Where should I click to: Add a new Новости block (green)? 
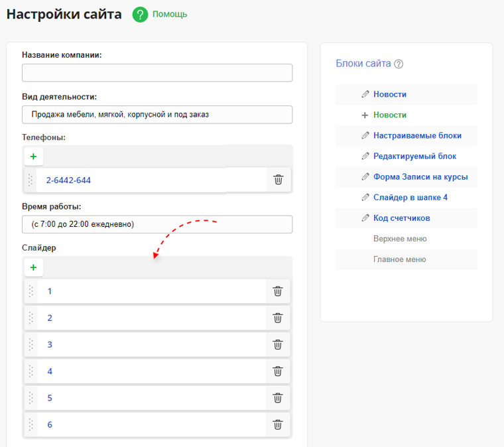pos(389,115)
